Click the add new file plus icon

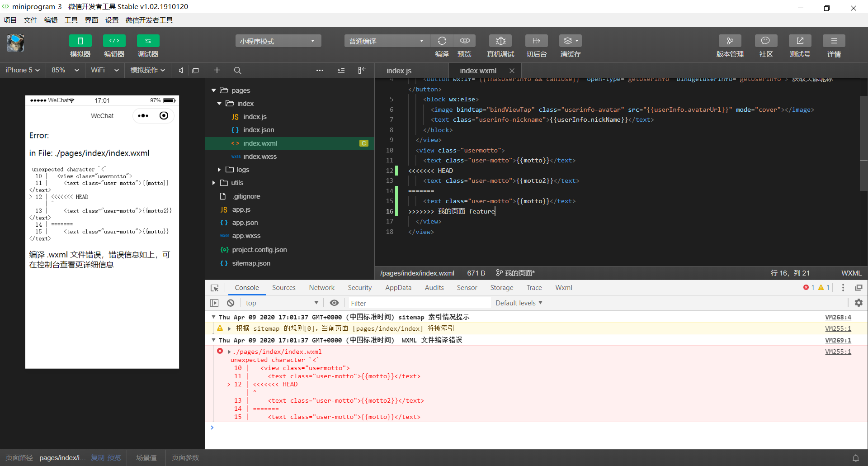pyautogui.click(x=217, y=71)
